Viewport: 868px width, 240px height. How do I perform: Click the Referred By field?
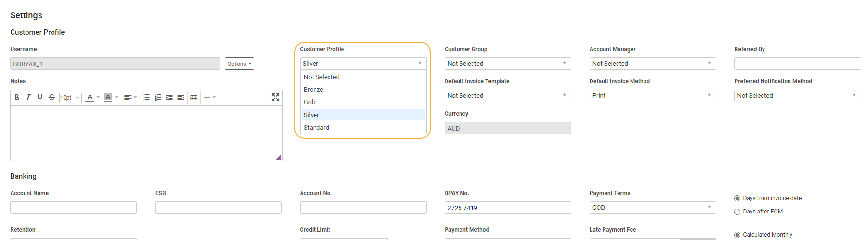click(x=797, y=64)
